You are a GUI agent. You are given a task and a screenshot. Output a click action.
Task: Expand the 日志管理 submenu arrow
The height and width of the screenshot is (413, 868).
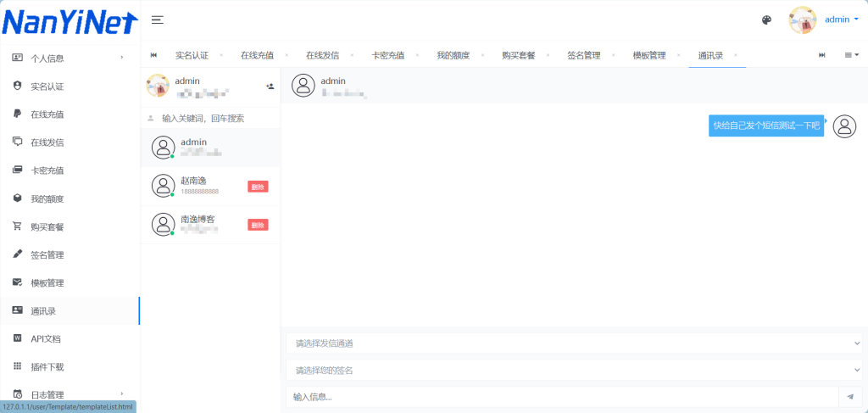122,393
